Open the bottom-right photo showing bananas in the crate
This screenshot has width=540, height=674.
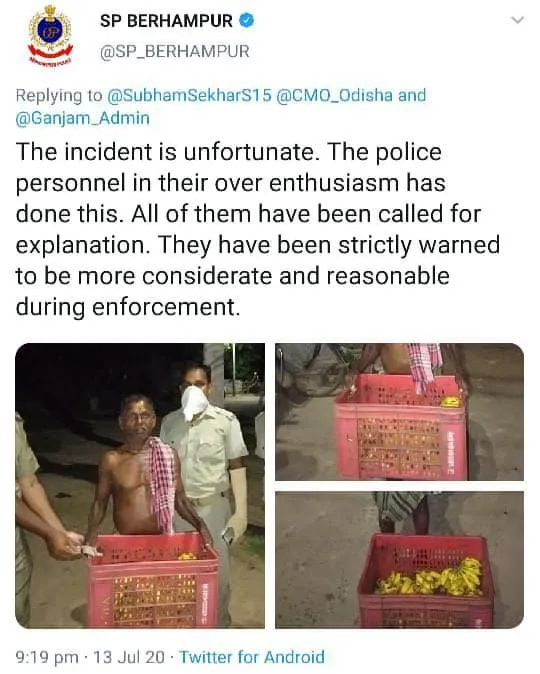(x=399, y=560)
